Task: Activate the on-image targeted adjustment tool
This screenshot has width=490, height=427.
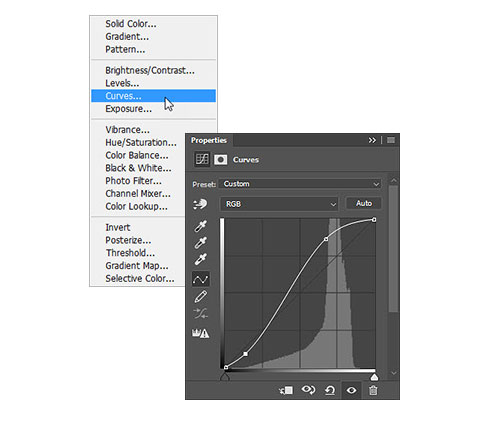Action: pyautogui.click(x=200, y=204)
